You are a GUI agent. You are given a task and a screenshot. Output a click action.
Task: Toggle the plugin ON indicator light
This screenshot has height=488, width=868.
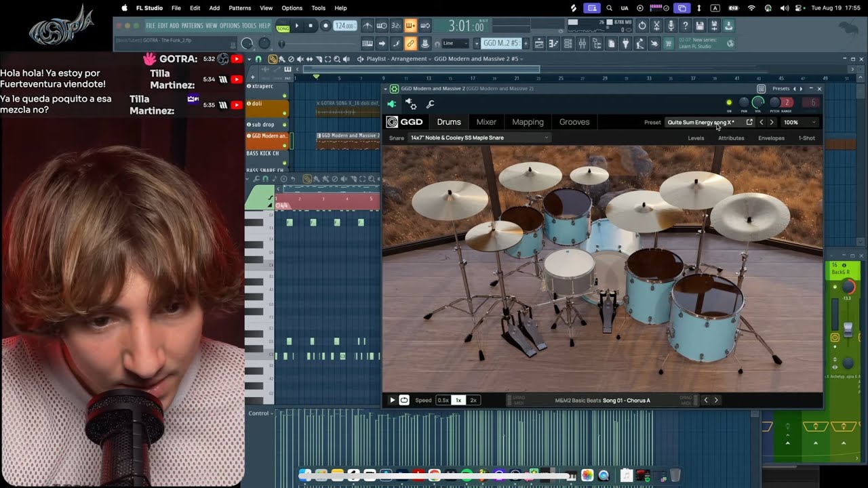coord(729,103)
